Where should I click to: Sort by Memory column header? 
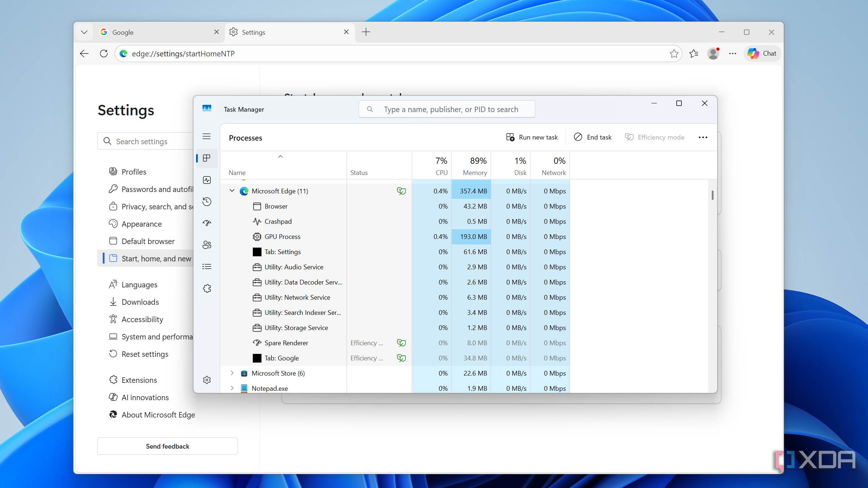point(471,165)
